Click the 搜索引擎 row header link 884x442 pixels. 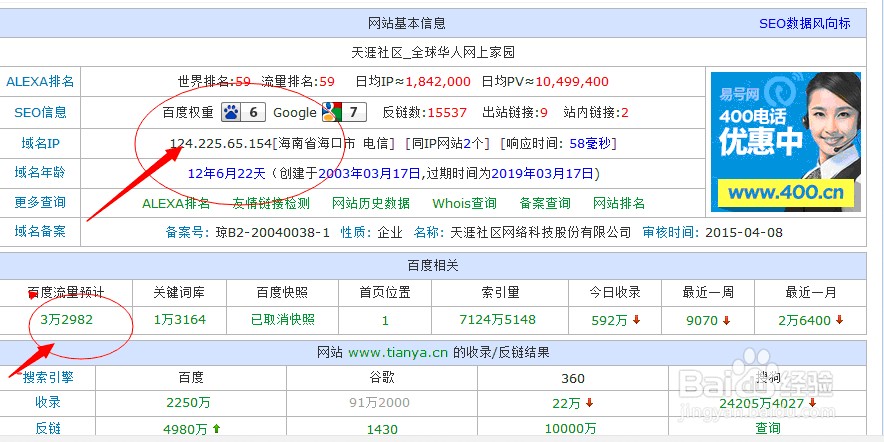(48, 378)
